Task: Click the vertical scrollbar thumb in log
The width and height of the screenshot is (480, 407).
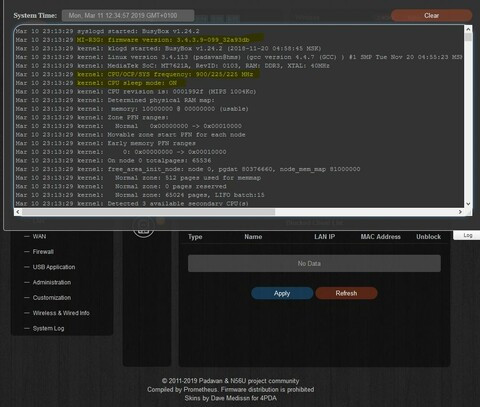Action: click(x=468, y=37)
